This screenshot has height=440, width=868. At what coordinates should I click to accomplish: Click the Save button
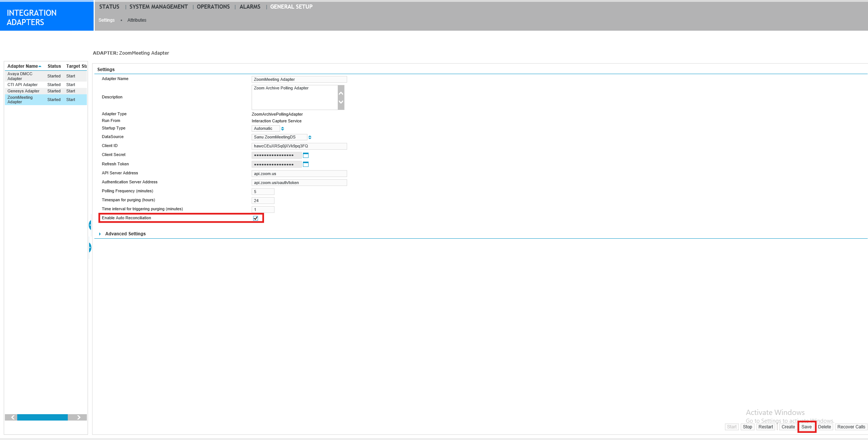[806, 427]
